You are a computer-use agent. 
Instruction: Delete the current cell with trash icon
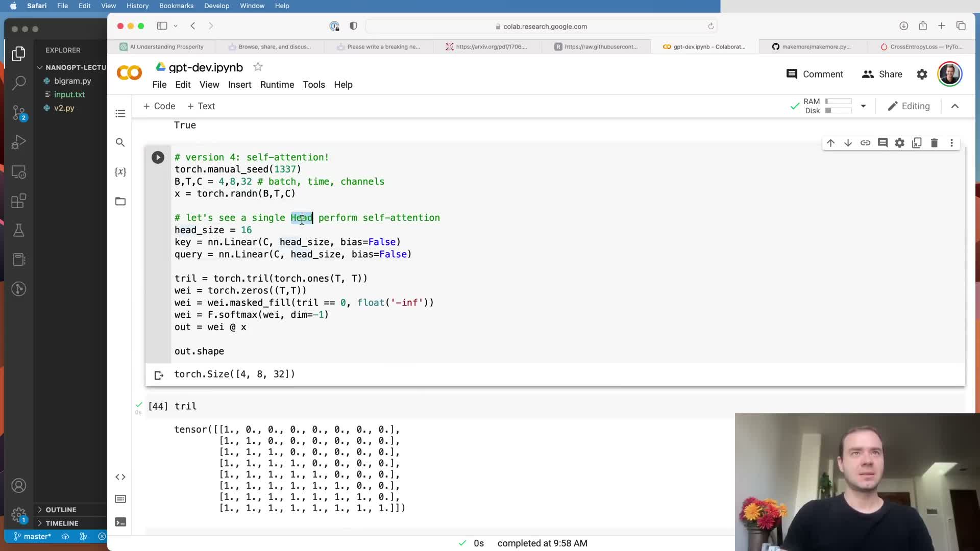pos(934,143)
